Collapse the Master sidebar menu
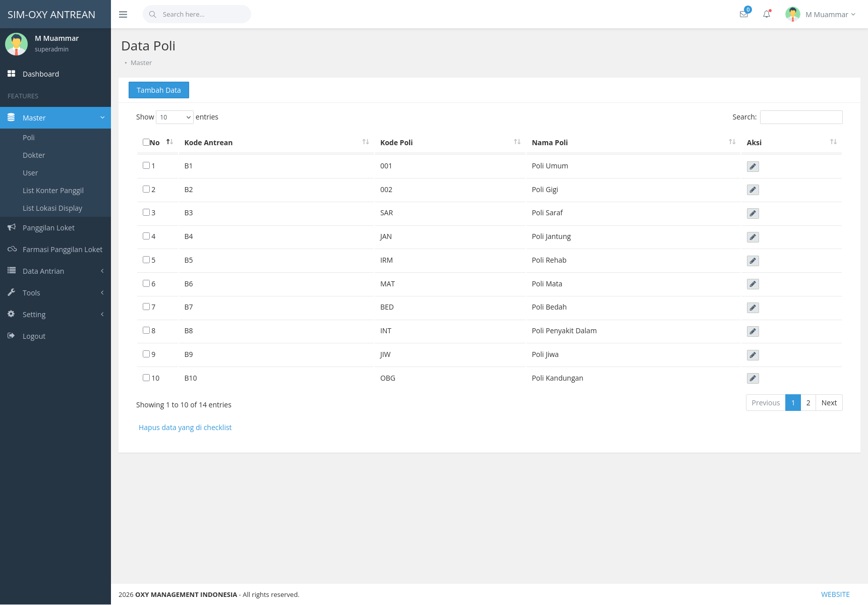The image size is (868, 605). (55, 117)
